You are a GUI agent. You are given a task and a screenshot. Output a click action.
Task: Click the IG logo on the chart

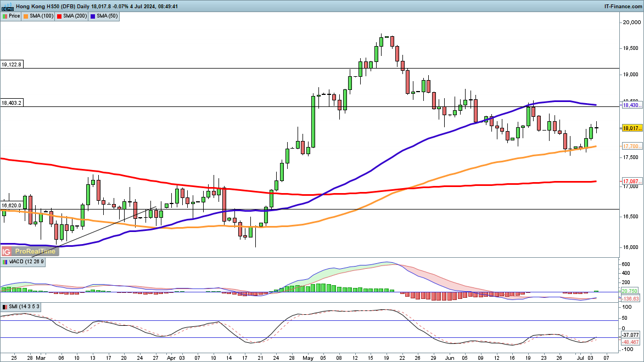tap(7, 251)
